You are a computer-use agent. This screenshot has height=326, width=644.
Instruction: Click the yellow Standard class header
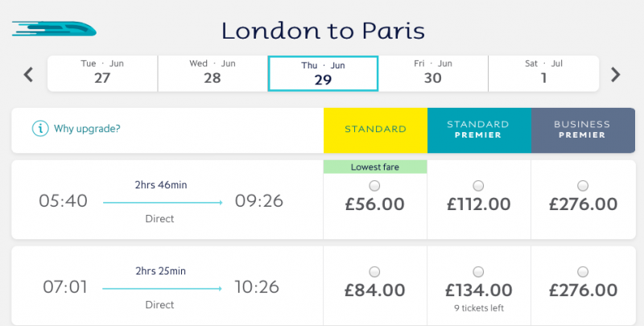coord(375,130)
